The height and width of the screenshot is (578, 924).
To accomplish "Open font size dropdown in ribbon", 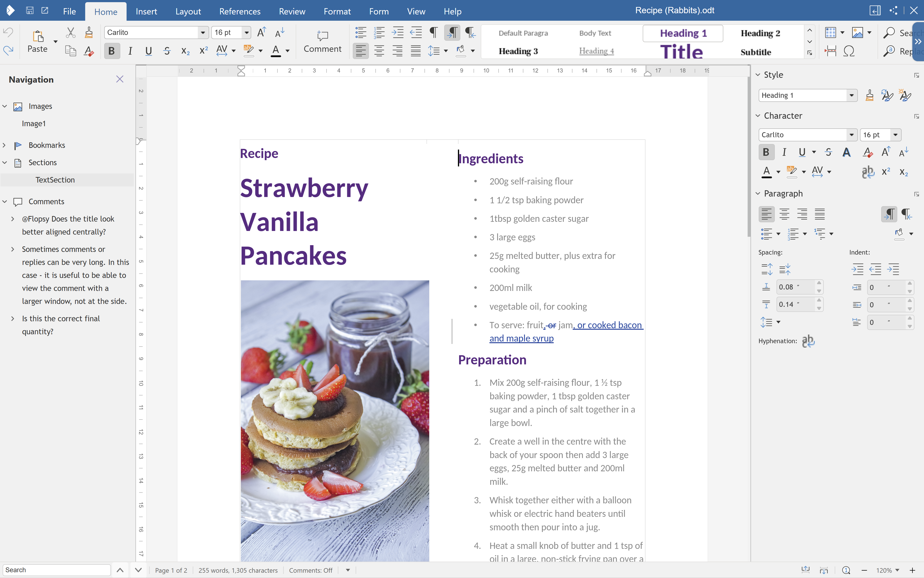I will pos(247,33).
